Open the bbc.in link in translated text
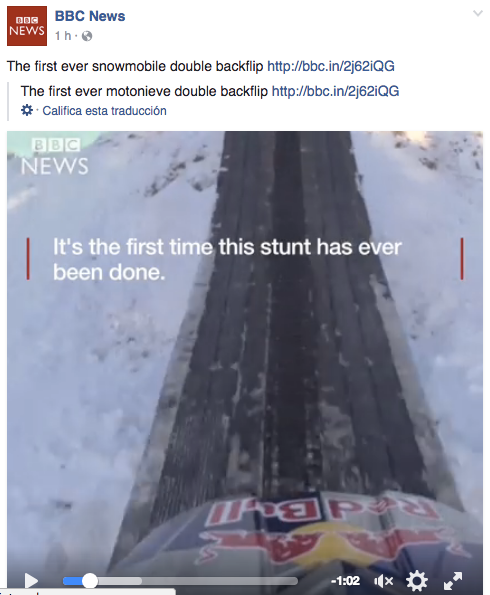 tap(336, 91)
